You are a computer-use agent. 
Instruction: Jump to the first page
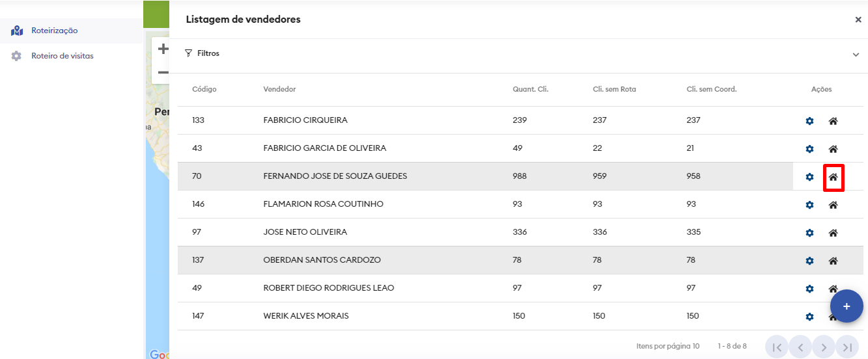777,347
